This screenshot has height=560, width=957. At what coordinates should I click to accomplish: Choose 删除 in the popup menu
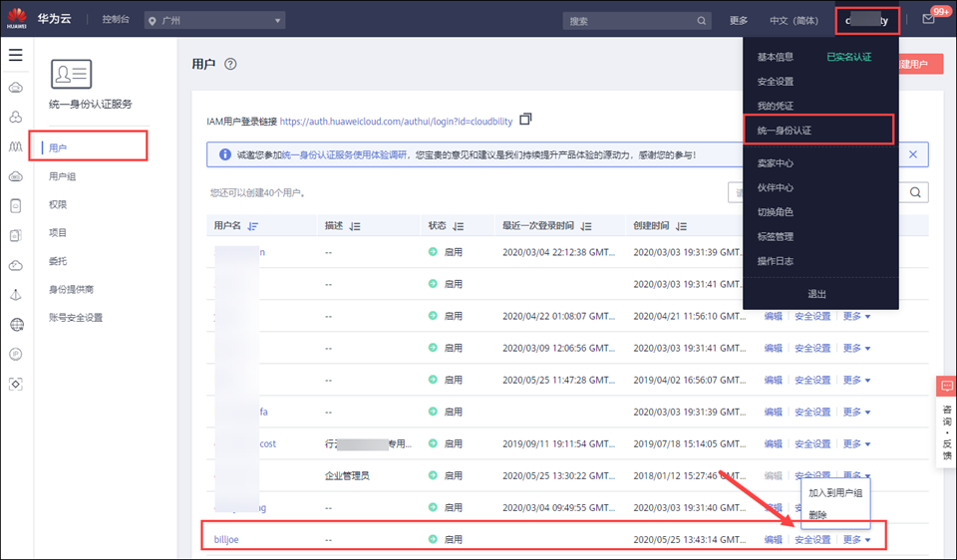(817, 515)
